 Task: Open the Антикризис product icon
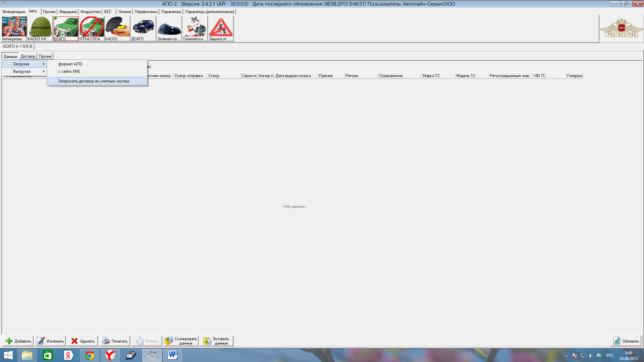click(14, 29)
